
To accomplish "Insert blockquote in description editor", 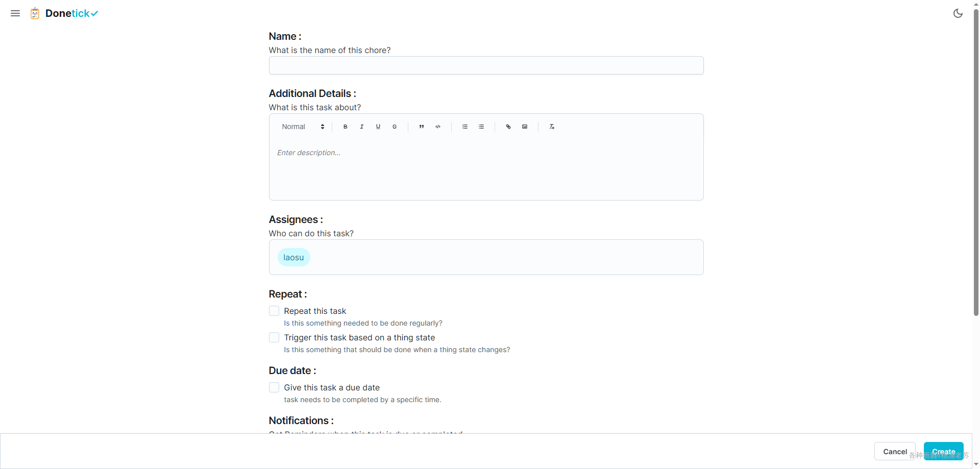I will tap(422, 127).
